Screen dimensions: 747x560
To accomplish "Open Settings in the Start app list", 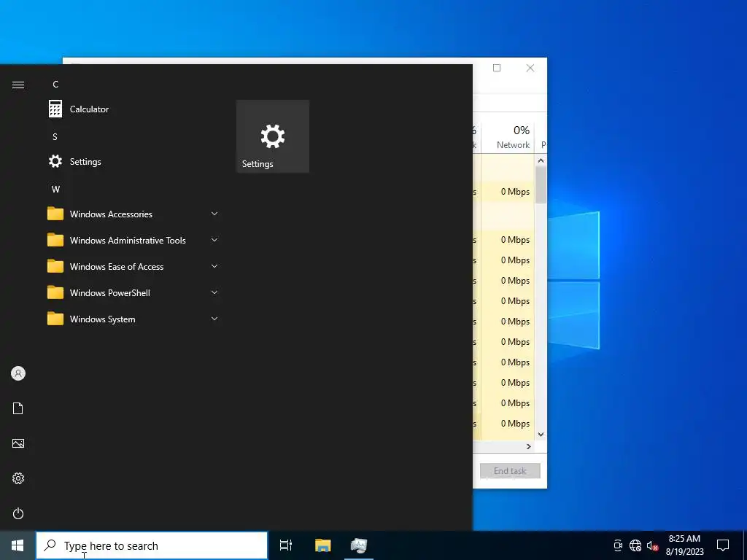I will pos(133,161).
